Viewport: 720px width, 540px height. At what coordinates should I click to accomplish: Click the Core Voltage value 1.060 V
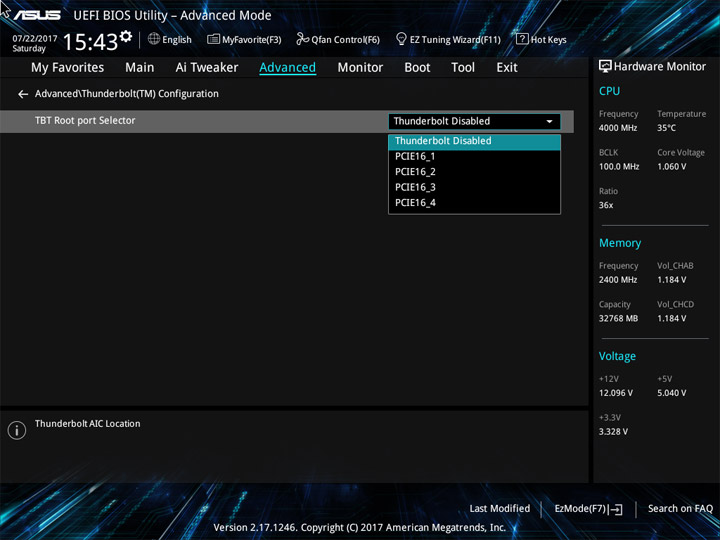pos(671,167)
